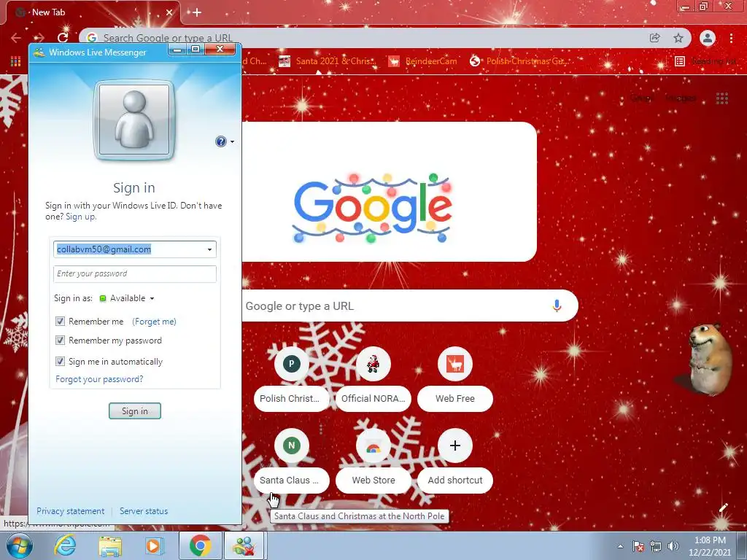
Task: Open the Polish Christmas Gu... bookmark
Action: tap(519, 61)
